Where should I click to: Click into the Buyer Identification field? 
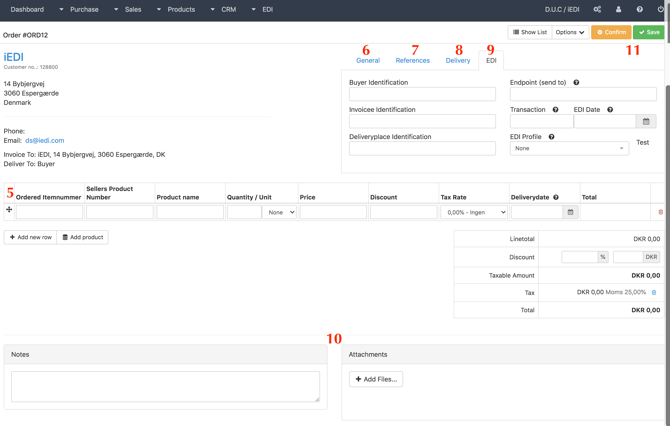click(422, 94)
